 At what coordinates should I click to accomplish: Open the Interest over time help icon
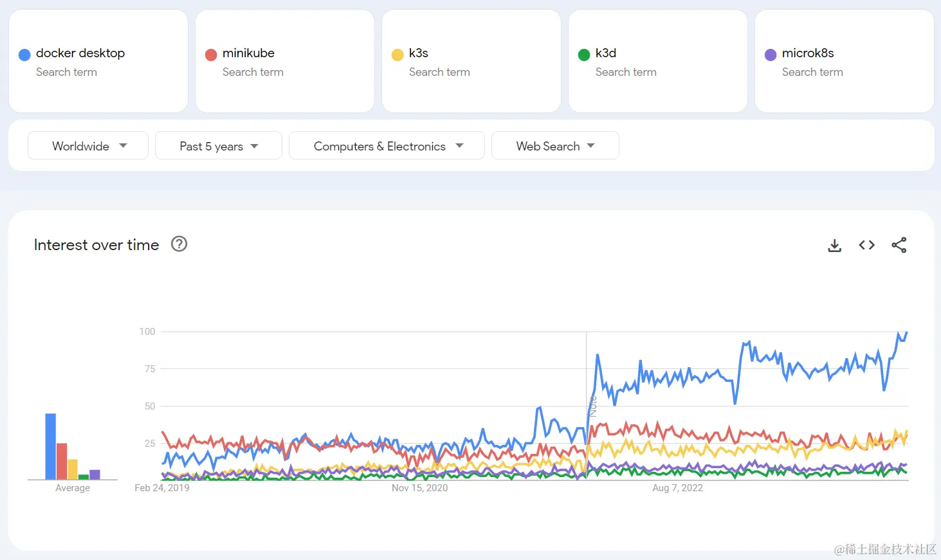179,244
